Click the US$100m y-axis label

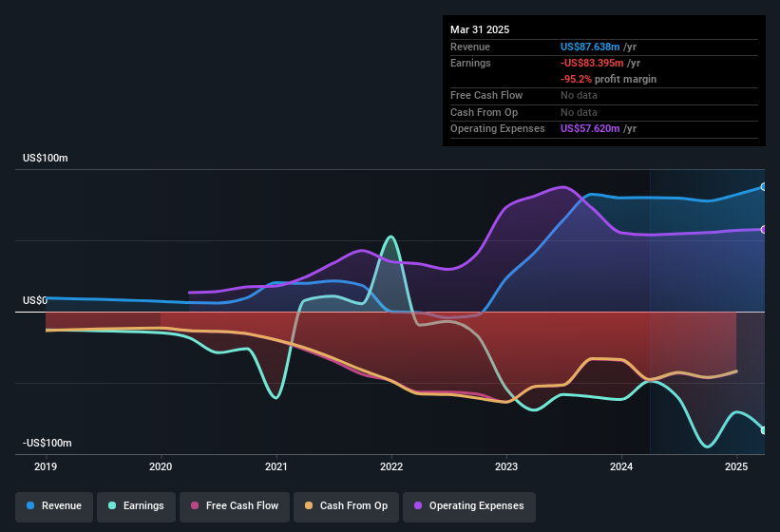[46, 158]
